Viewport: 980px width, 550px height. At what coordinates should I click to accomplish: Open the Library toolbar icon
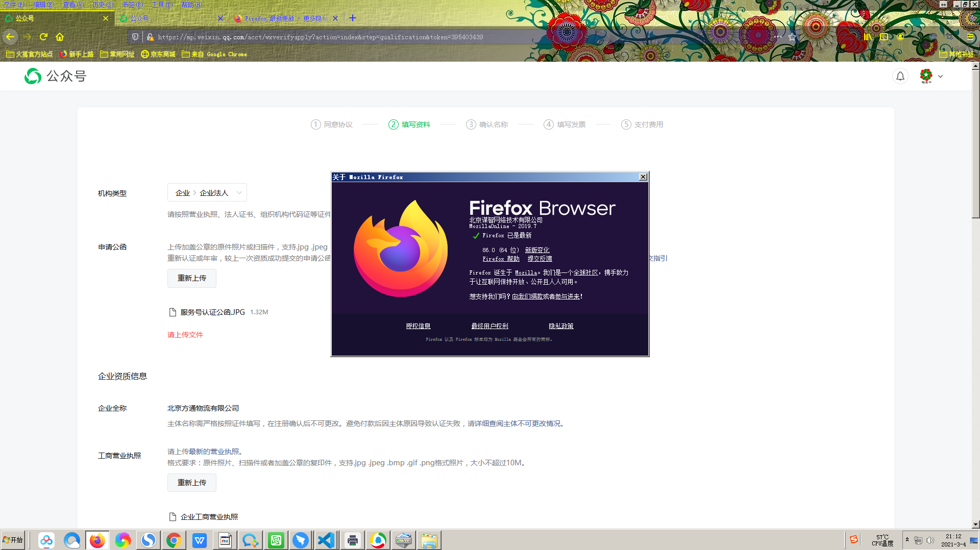(867, 37)
